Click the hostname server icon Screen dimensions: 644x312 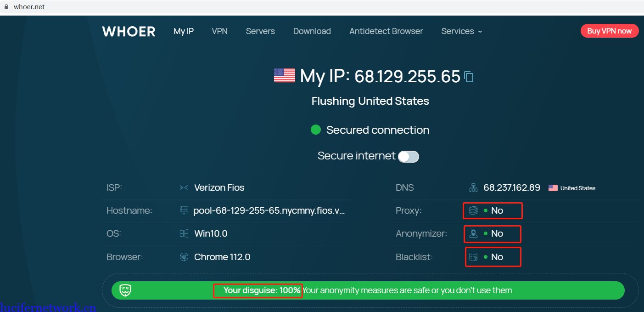(184, 211)
